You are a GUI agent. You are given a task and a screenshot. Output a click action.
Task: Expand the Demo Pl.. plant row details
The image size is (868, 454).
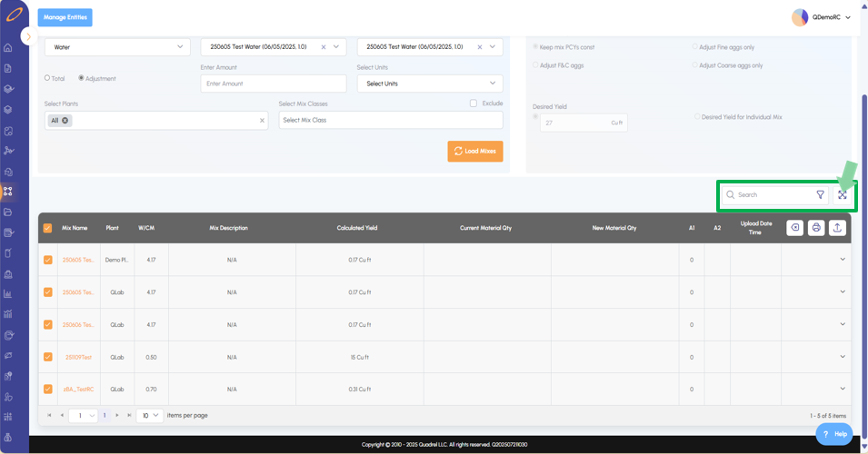click(x=843, y=260)
